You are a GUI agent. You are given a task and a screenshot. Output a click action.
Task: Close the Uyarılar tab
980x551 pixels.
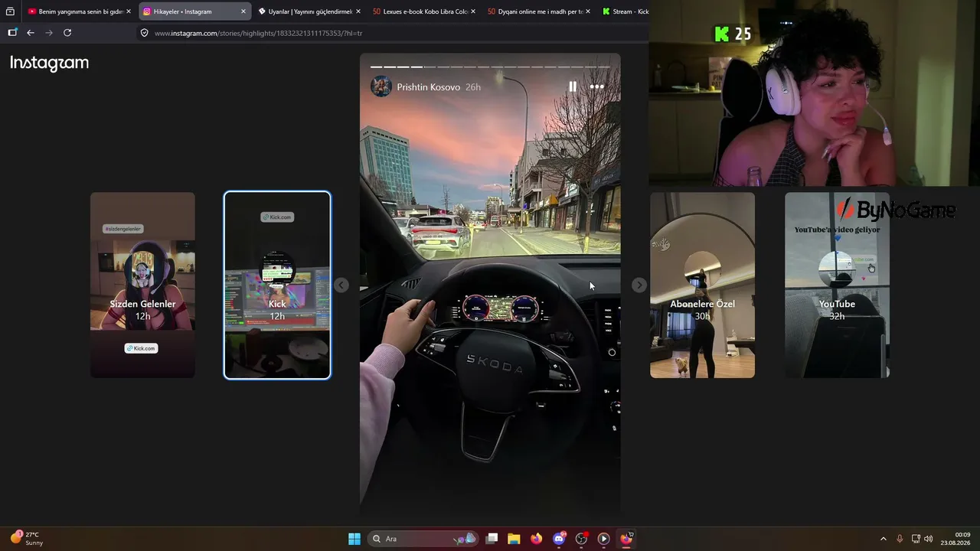point(358,11)
